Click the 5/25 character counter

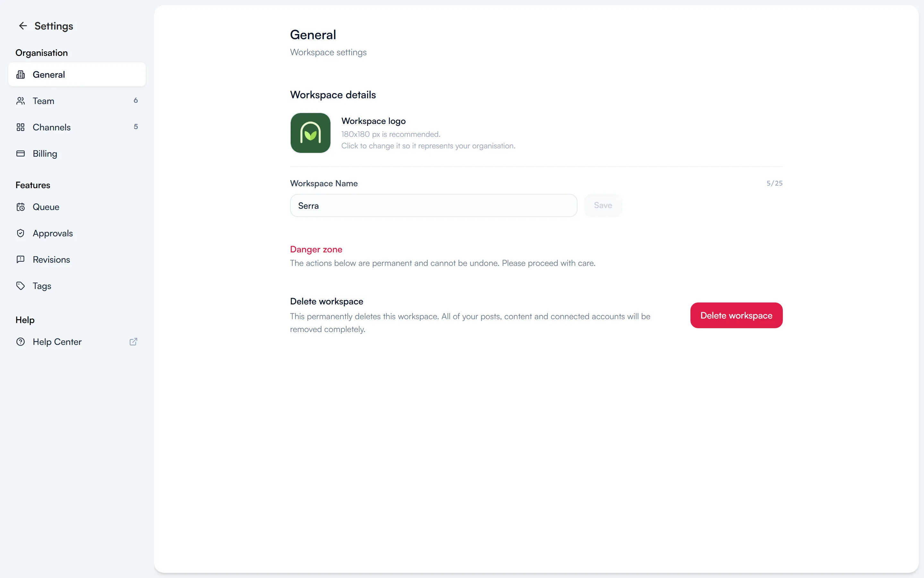774,183
